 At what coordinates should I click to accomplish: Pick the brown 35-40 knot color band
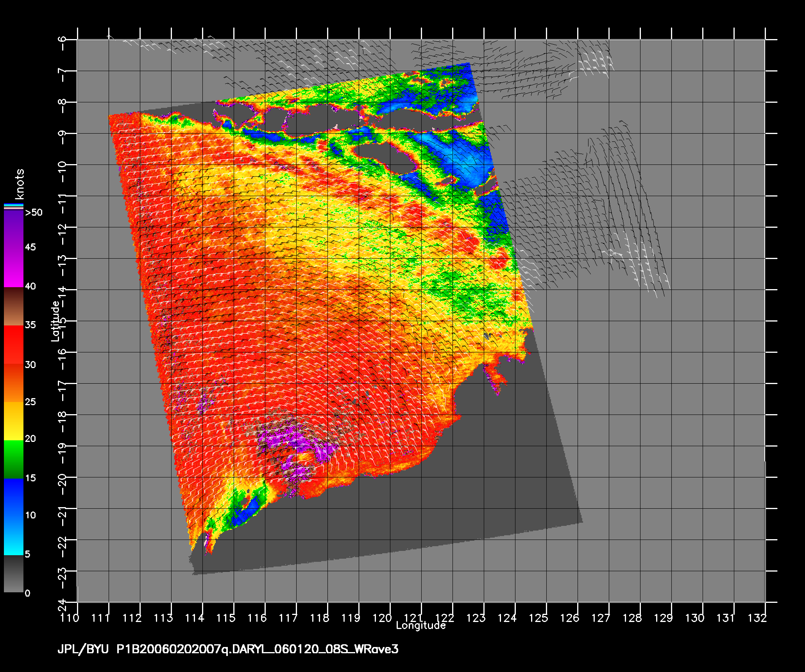14,307
